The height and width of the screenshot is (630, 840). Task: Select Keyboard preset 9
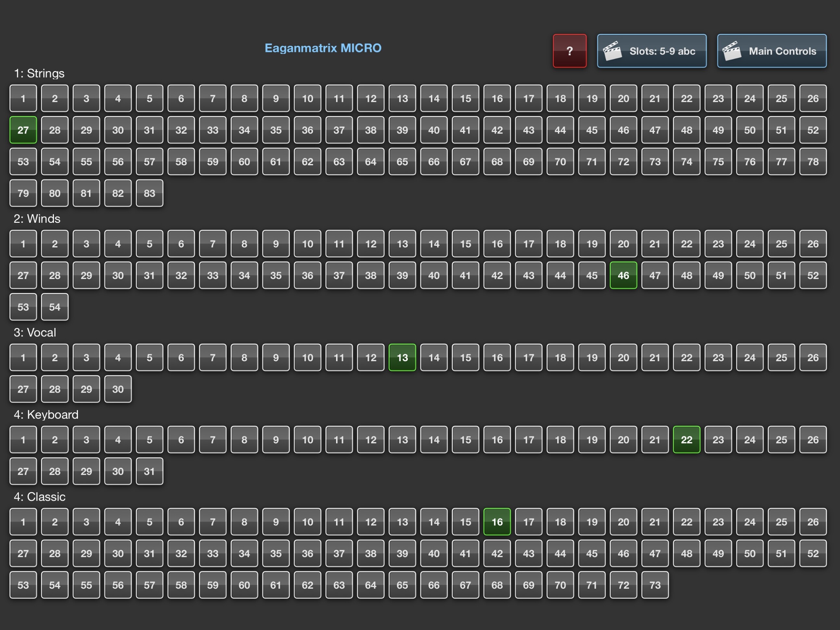click(276, 439)
